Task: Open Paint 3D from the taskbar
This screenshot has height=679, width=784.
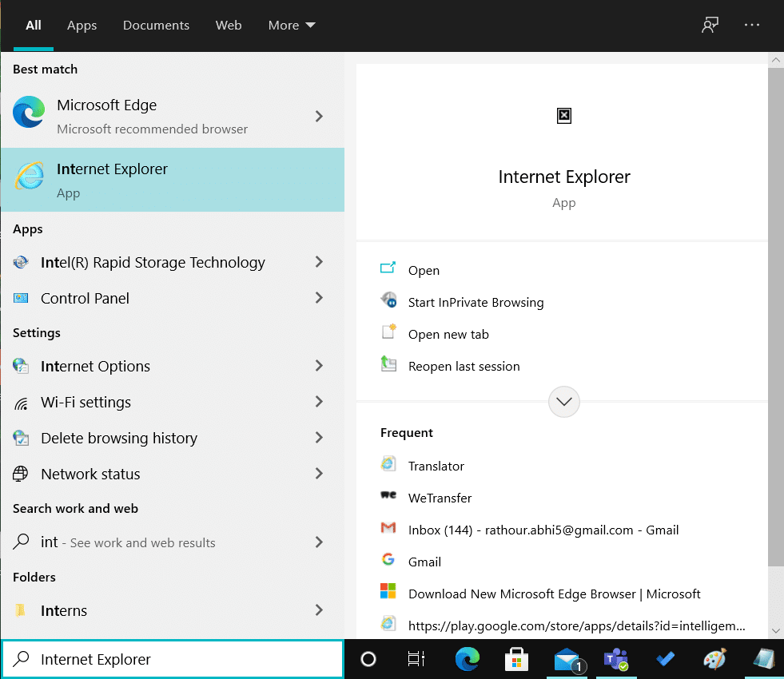Action: [714, 659]
